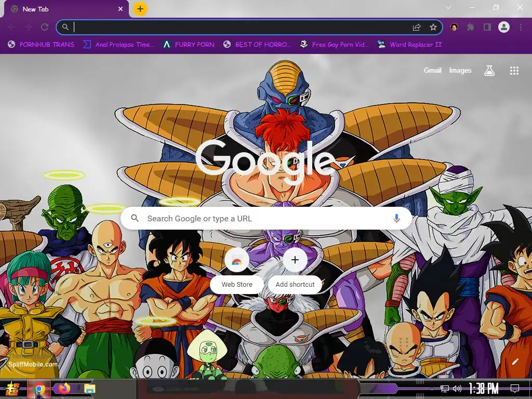The image size is (532, 399).
Task: Open the Word Replacer II bookmark
Action: [x=409, y=45]
